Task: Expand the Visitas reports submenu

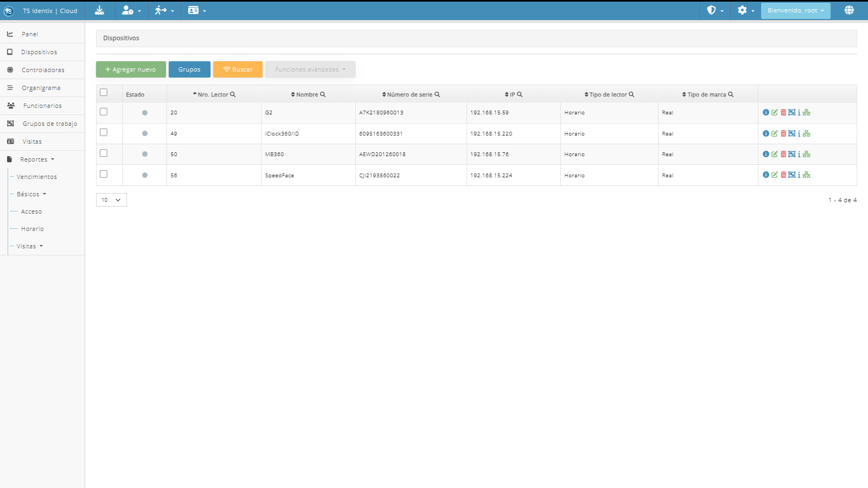Action: tap(30, 246)
